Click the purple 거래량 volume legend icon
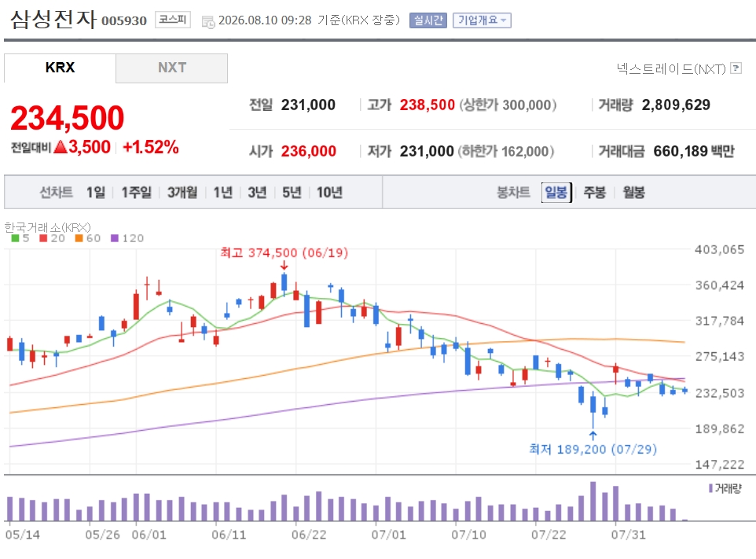This screenshot has height=559, width=756. coord(710,488)
